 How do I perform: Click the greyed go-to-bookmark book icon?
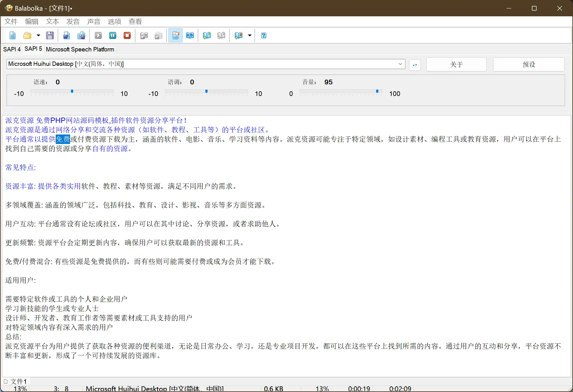(221, 35)
